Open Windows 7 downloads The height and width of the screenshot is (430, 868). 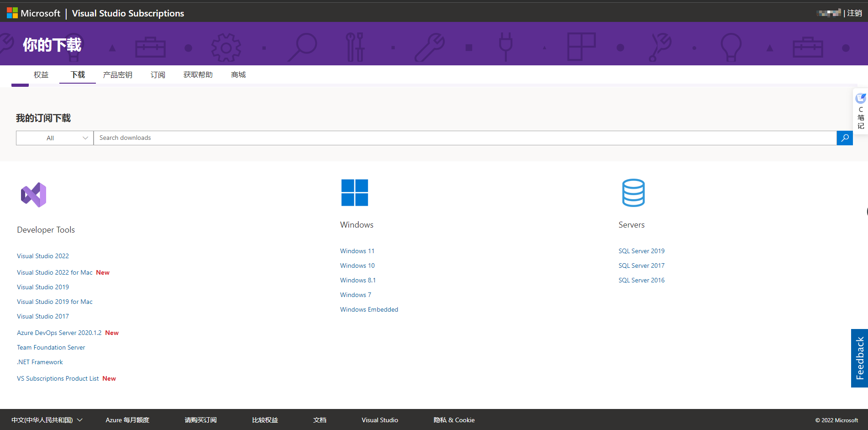[356, 295]
